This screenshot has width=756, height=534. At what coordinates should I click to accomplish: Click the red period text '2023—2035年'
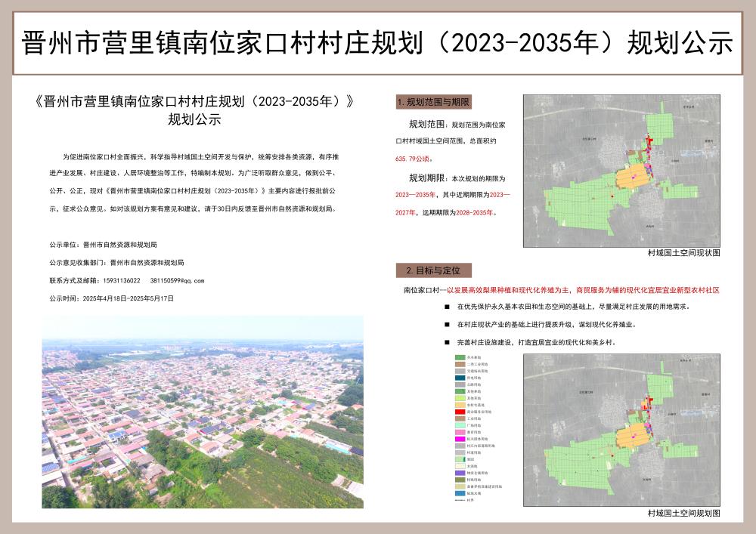click(415, 195)
